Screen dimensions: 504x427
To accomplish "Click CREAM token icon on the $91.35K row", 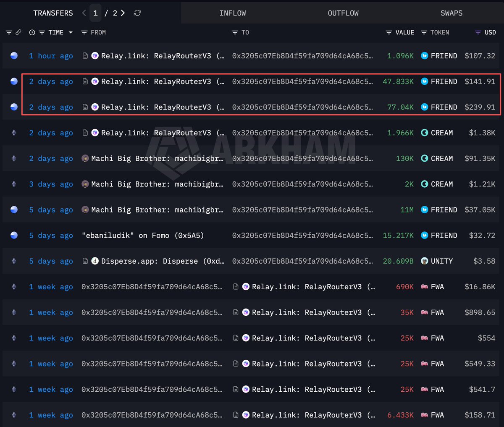I will (425, 158).
